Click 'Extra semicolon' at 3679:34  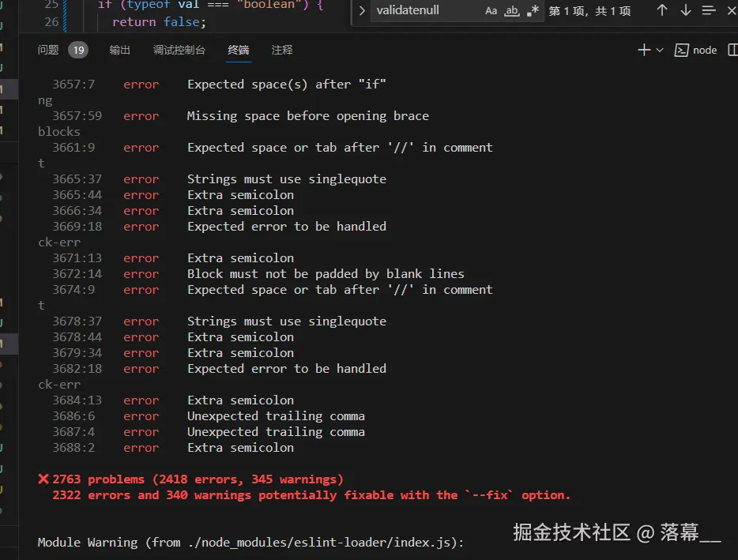point(240,352)
